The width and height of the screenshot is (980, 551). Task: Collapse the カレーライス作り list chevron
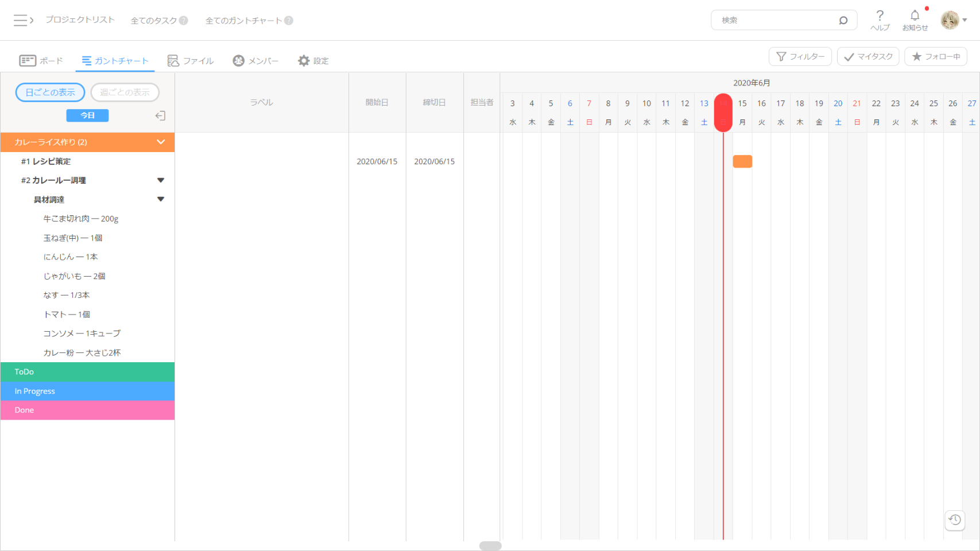(161, 142)
